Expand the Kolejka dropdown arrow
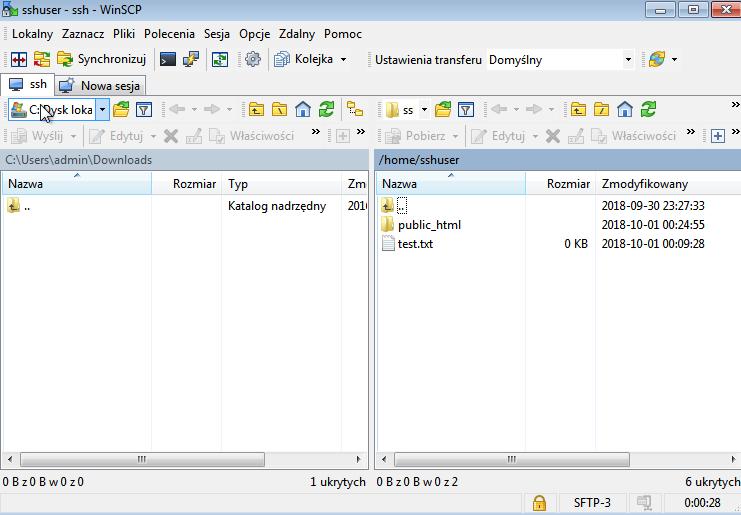 coord(344,60)
